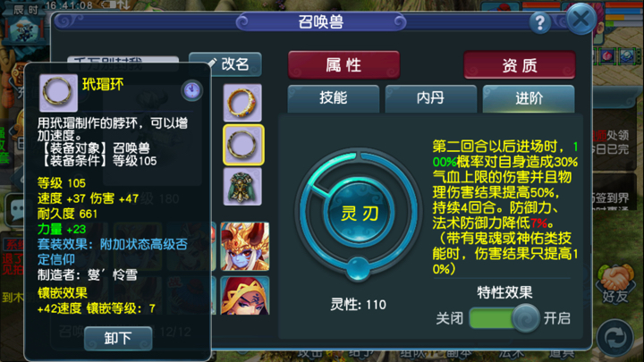This screenshot has width=644, height=362.
Task: Choose the blue-faced horned pet portrait
Action: 245,247
